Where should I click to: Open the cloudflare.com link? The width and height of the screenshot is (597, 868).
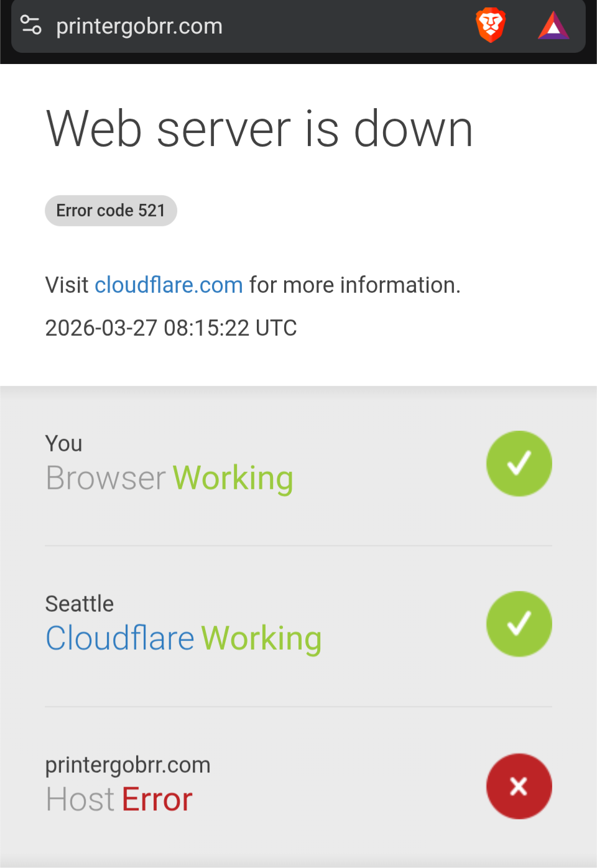point(169,285)
